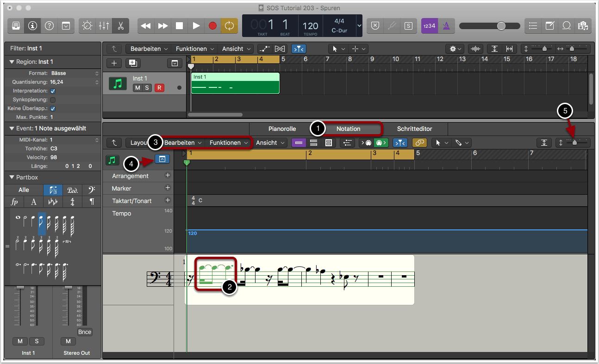Image resolution: width=599 pixels, height=364 pixels.
Task: Open the Editors scissors icon
Action: [120, 26]
